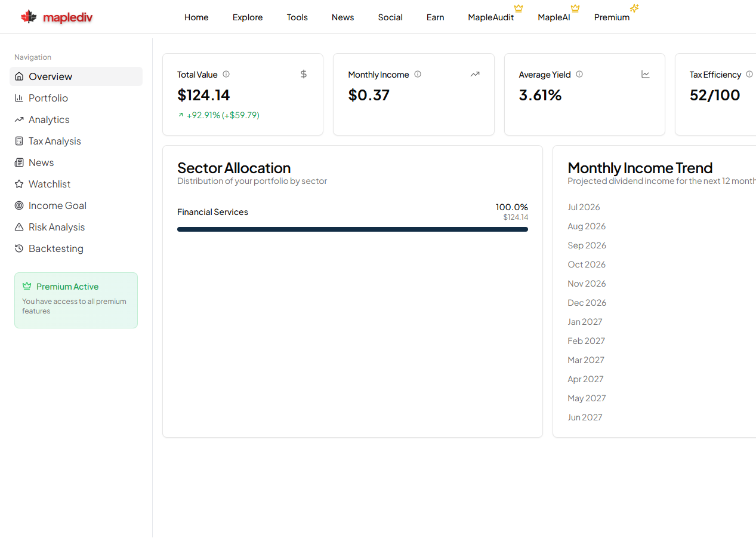Click the info icon next to Monthly Income
The height and width of the screenshot is (541, 756).
(x=418, y=74)
